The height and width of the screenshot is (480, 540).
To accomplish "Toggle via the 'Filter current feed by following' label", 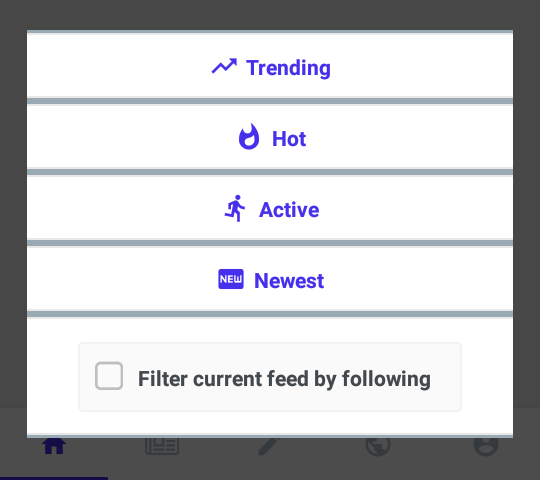I will coord(284,379).
